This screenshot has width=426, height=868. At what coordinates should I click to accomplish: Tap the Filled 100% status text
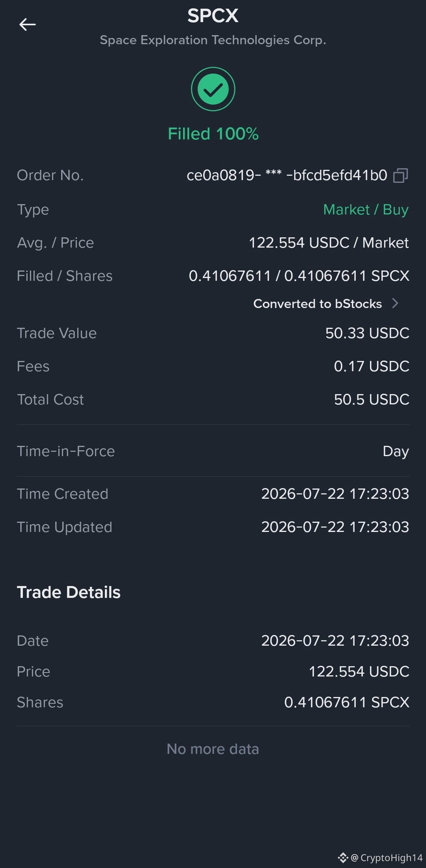[213, 134]
